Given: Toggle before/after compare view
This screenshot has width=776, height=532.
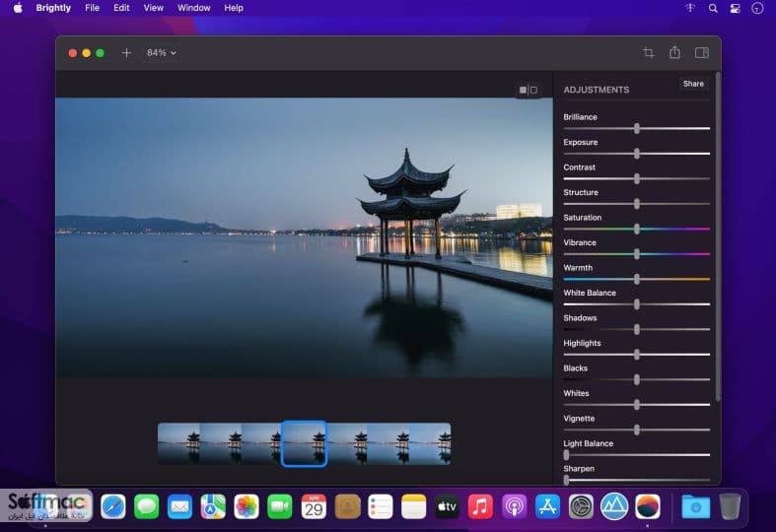Looking at the screenshot, I should click(529, 90).
